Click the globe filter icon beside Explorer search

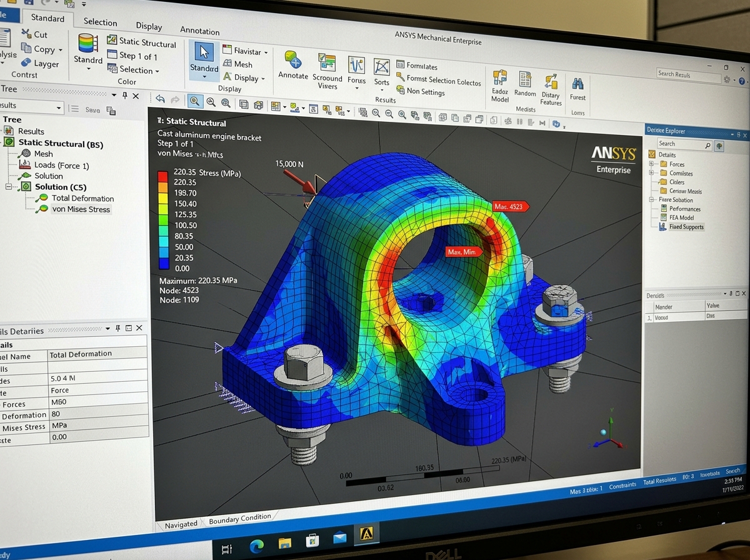pyautogui.click(x=720, y=146)
